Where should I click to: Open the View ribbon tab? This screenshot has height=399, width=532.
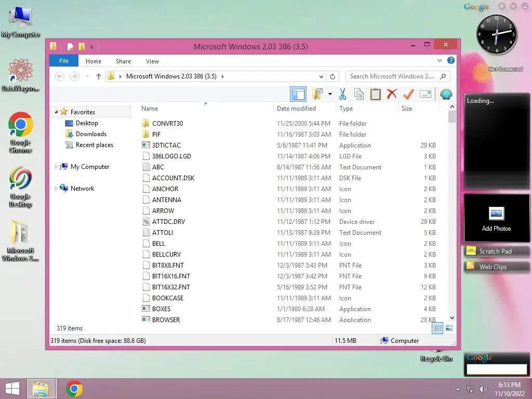[x=152, y=61]
